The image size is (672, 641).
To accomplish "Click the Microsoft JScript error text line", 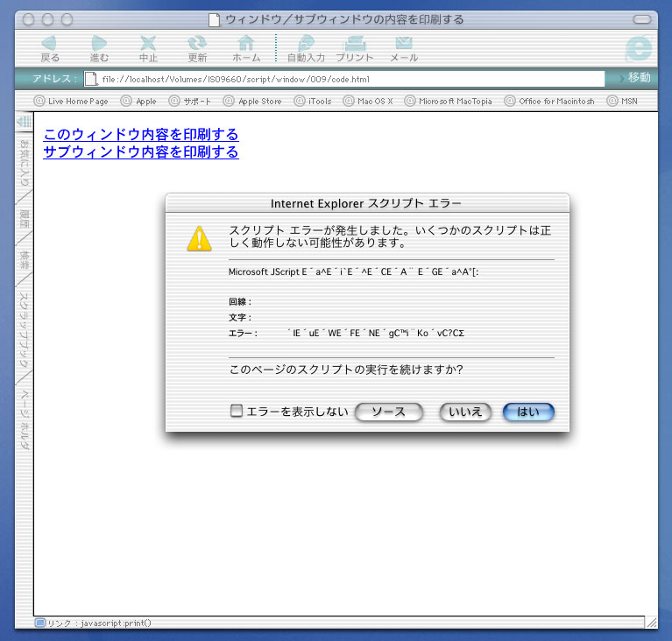I will click(354, 271).
